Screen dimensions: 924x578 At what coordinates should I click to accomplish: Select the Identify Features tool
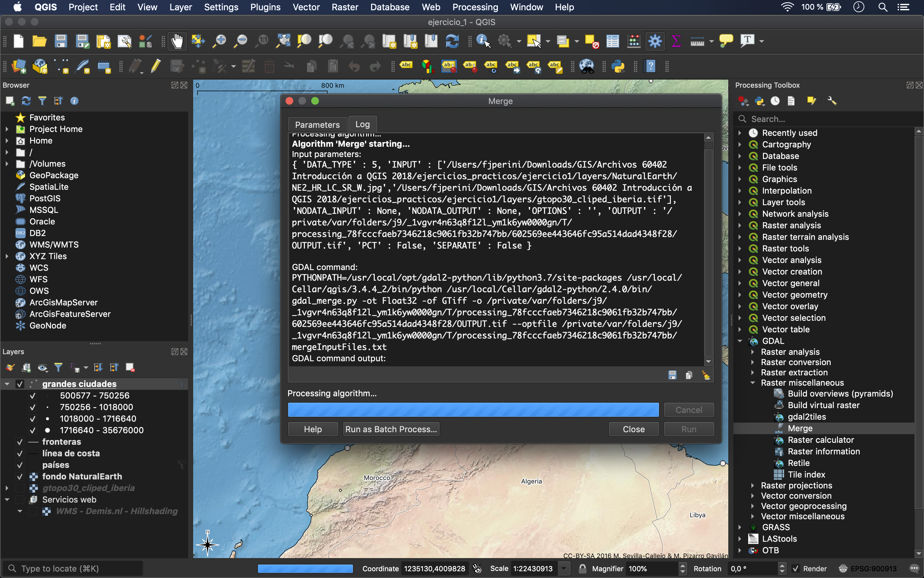tap(483, 41)
